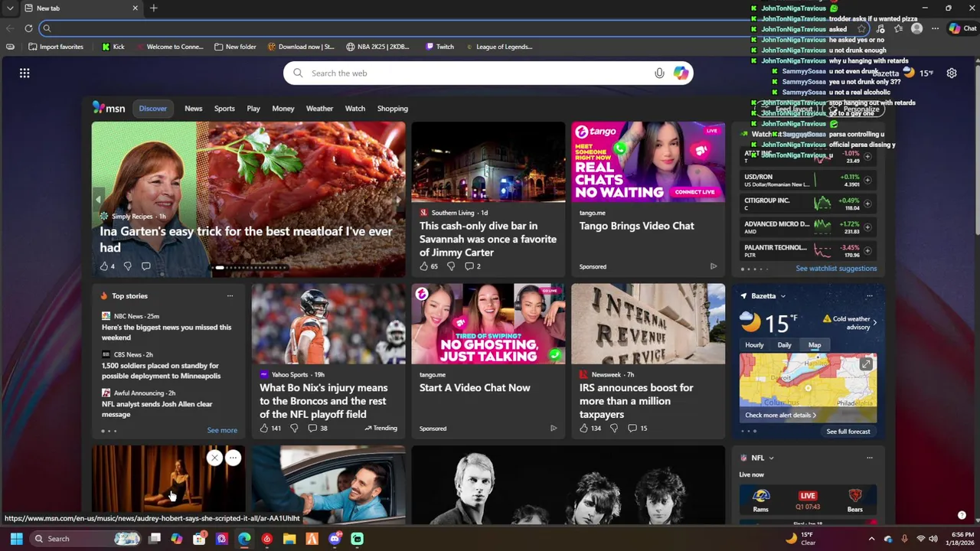980x551 pixels.
Task: Dislike the Savannah dive bar story
Action: pyautogui.click(x=451, y=266)
